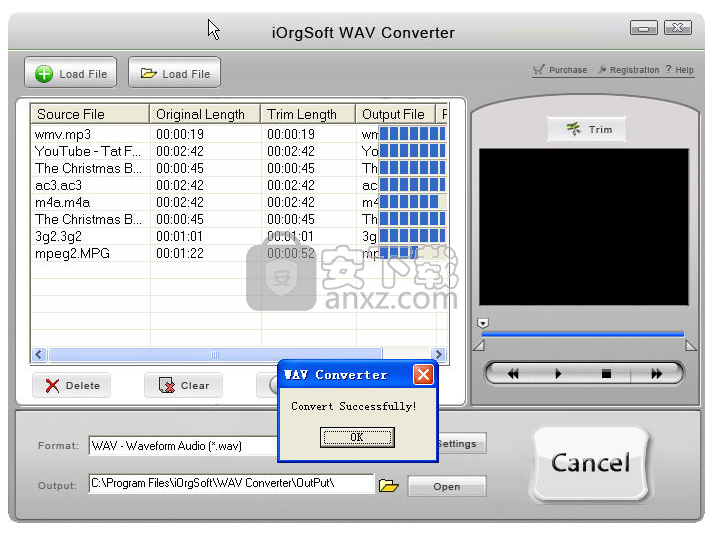Click original length 00:00:19 cell
The width and height of the screenshot is (709, 545).
180,134
